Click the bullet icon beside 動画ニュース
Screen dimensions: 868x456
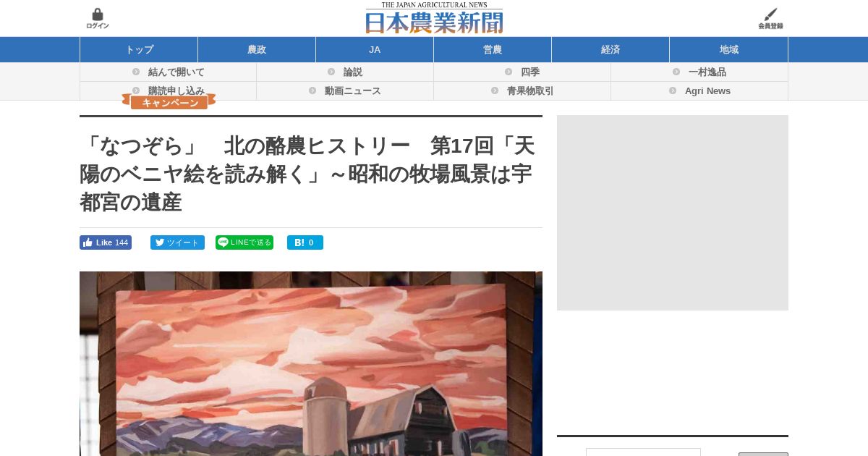[312, 90]
